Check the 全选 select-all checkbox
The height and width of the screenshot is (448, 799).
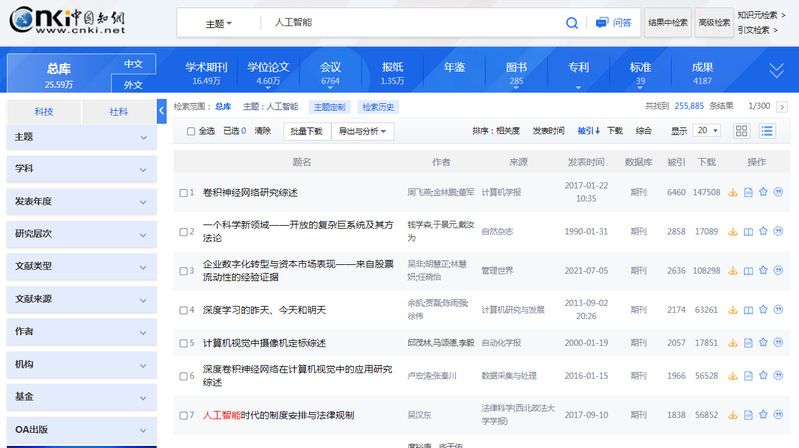click(x=191, y=131)
